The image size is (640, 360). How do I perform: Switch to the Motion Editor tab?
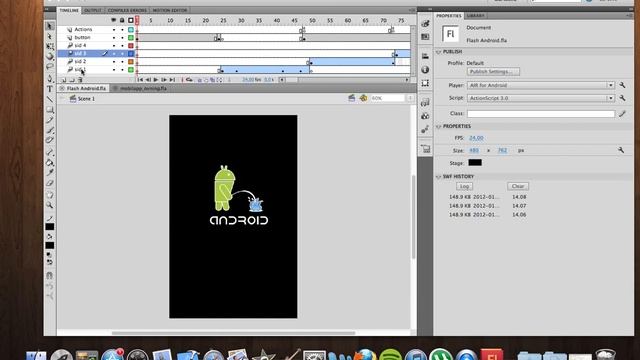(x=170, y=10)
